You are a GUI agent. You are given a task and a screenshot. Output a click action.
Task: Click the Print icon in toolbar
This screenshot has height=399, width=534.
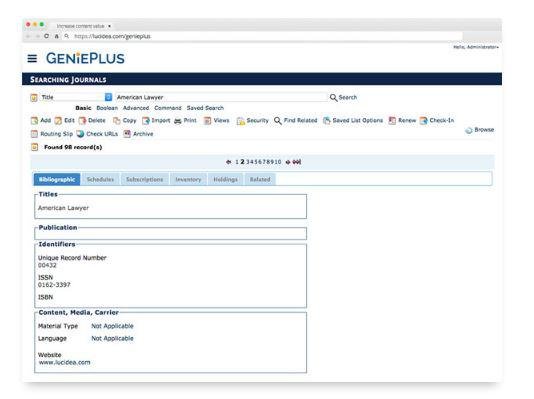point(178,121)
